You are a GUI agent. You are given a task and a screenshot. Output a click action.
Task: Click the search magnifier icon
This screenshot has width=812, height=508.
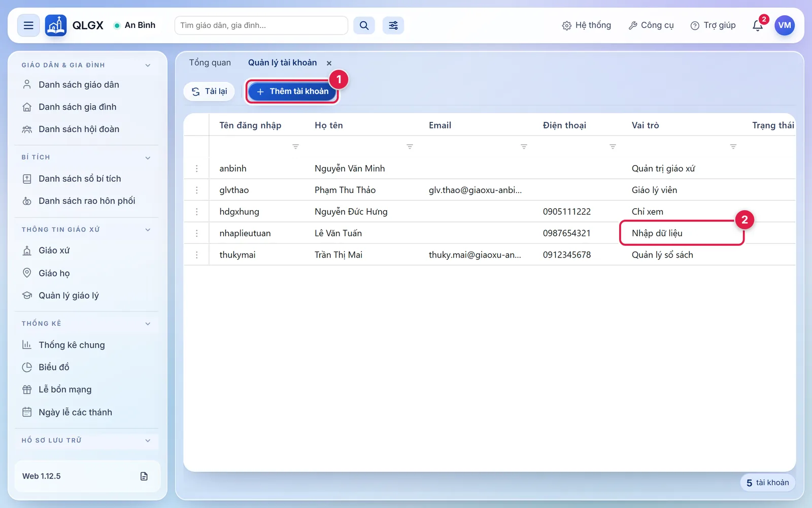[x=364, y=25]
